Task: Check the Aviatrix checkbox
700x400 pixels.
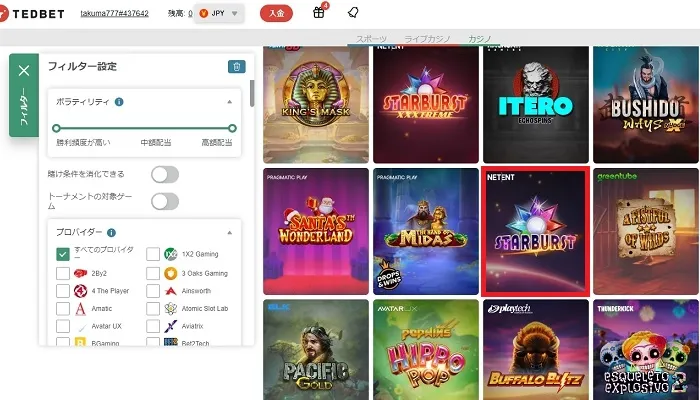Action: (x=153, y=326)
